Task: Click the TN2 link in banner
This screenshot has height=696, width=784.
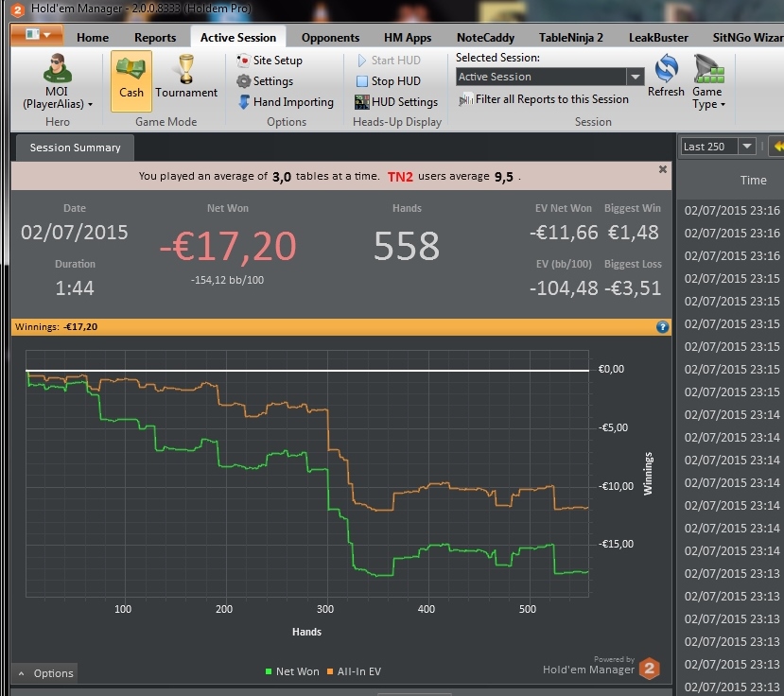Action: coord(400,177)
